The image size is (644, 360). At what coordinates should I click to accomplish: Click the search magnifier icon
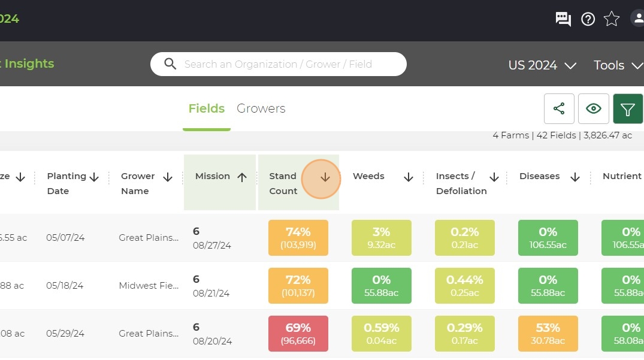(x=170, y=64)
